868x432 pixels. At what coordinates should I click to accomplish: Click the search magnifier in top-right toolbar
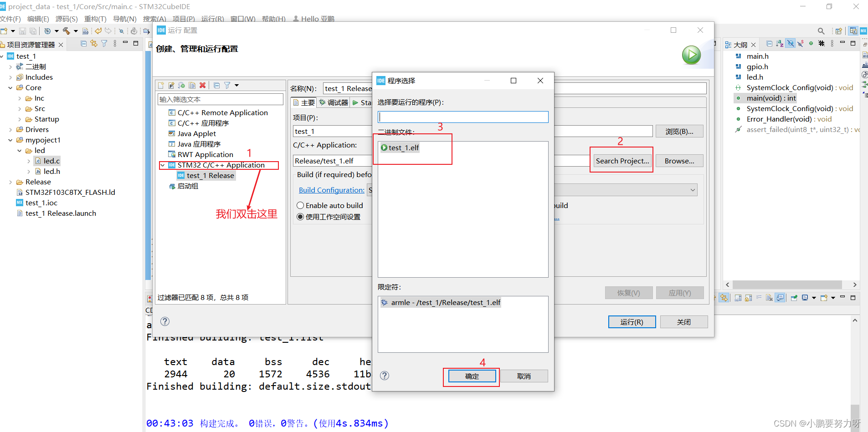tap(821, 31)
